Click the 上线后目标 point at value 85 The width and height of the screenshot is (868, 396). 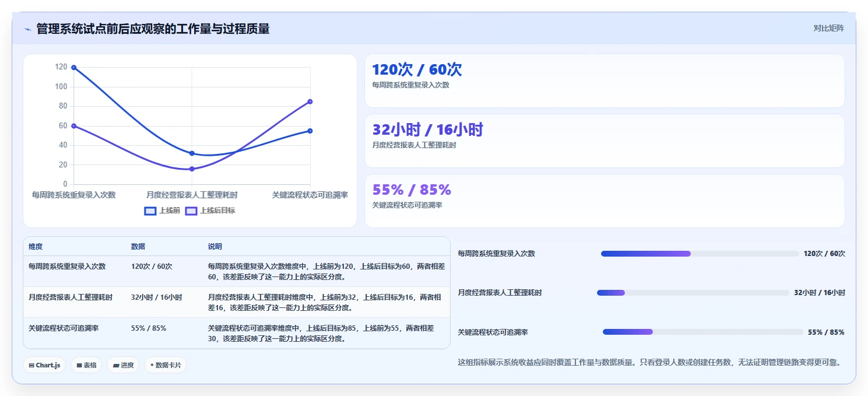click(x=310, y=101)
